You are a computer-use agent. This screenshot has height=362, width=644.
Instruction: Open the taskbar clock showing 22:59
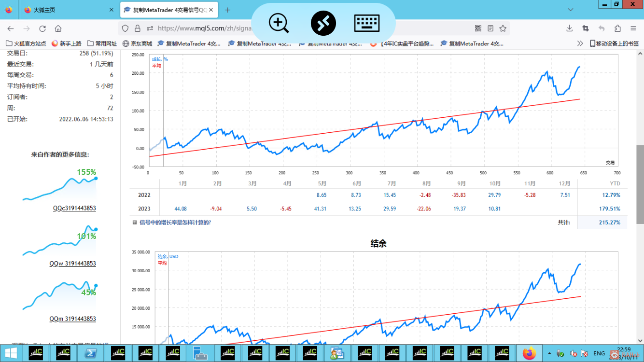tap(624, 353)
